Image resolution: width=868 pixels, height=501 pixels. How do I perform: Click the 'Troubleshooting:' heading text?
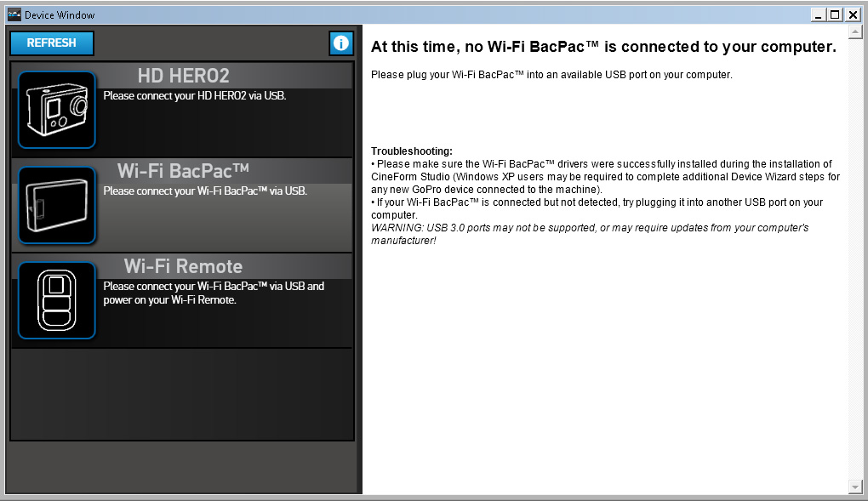(412, 151)
